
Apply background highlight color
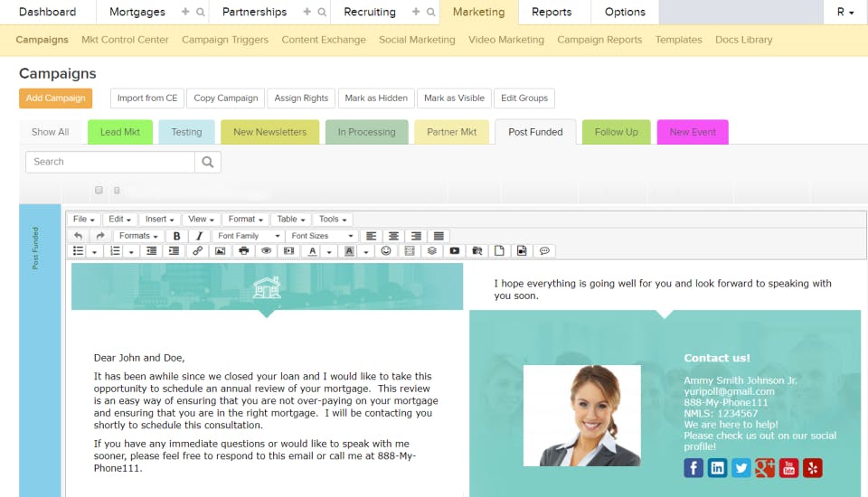coord(349,250)
